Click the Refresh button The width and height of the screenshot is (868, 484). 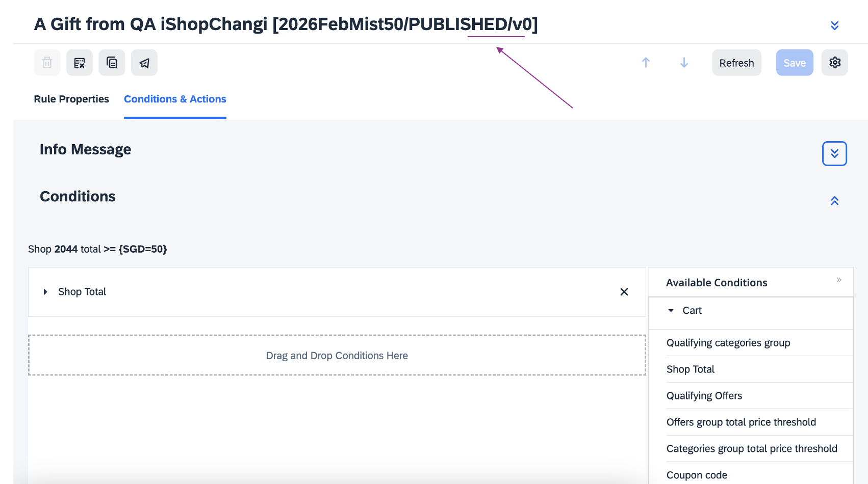pyautogui.click(x=736, y=63)
